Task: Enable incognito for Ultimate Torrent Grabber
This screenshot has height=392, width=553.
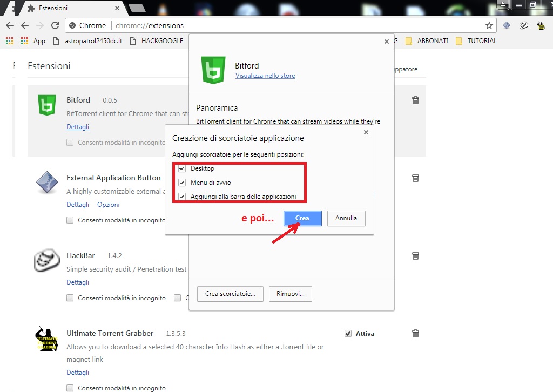Action: (x=70, y=388)
